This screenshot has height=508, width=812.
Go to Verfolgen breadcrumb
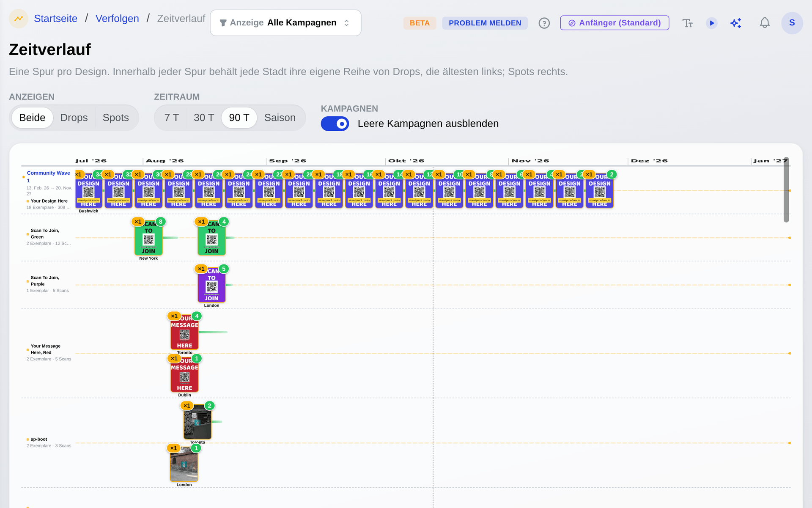[x=117, y=19]
